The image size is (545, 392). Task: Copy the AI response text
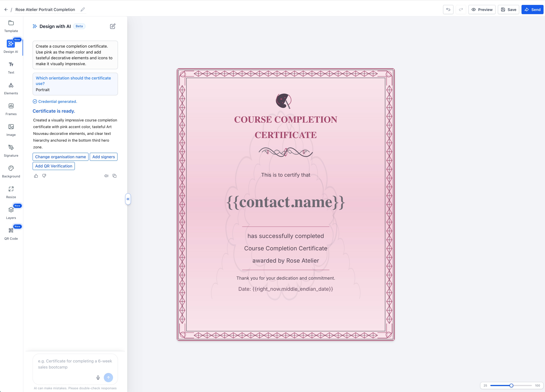(115, 176)
